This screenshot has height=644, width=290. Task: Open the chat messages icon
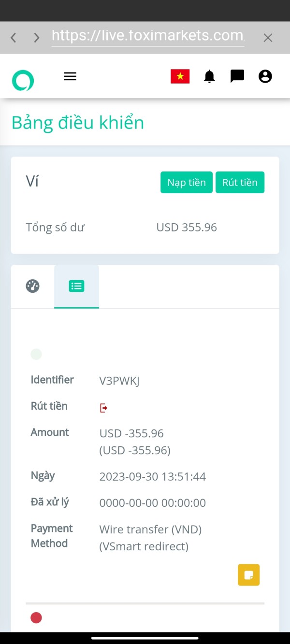coord(237,76)
